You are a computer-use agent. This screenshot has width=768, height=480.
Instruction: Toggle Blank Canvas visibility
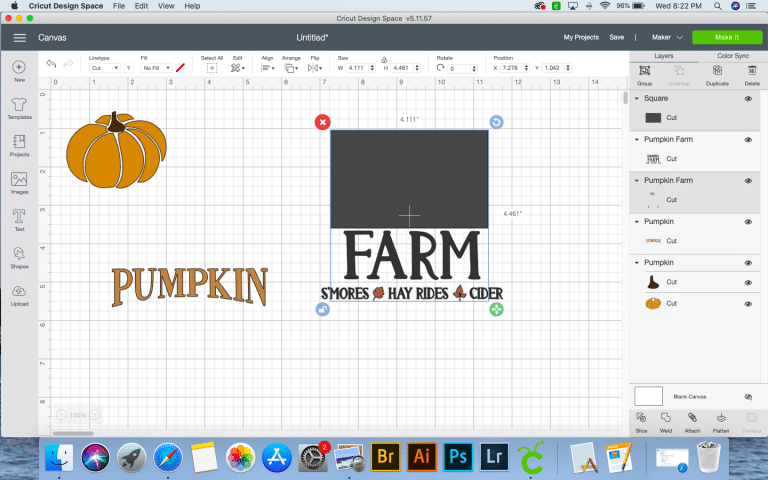pyautogui.click(x=748, y=397)
